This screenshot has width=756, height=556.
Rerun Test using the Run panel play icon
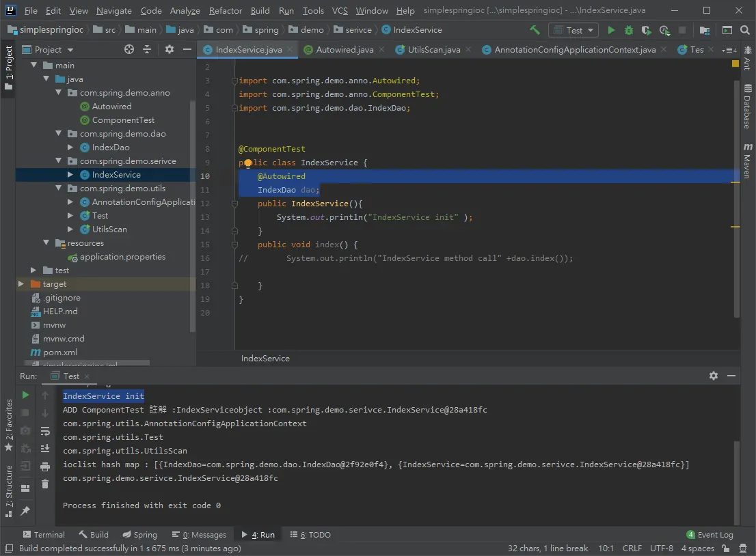pyautogui.click(x=25, y=395)
